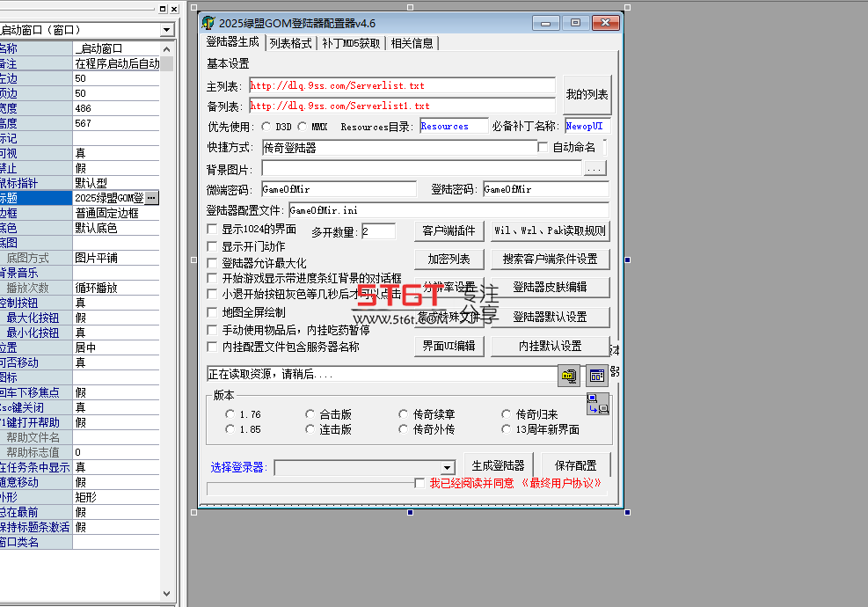Select the 鼠标指针 property value 默认型
868x607 pixels.
pos(116,183)
